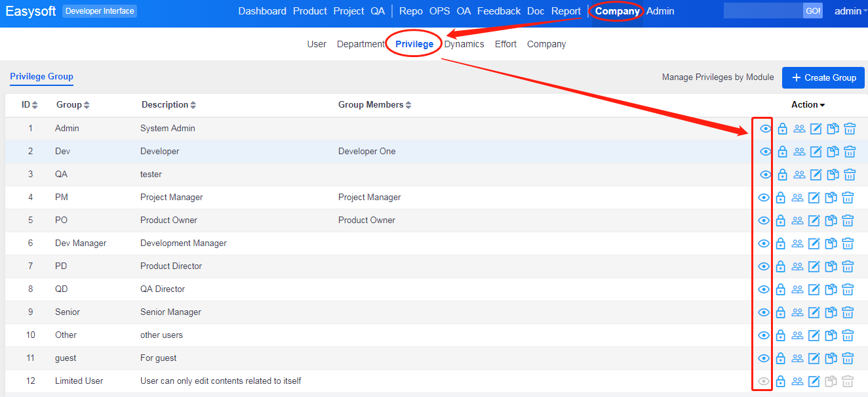Switch to the Department tab
Viewport: 868px width, 397px height.
pos(361,44)
